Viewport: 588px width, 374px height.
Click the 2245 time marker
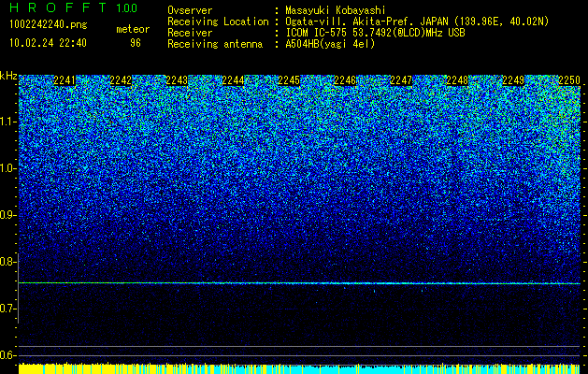click(x=289, y=80)
